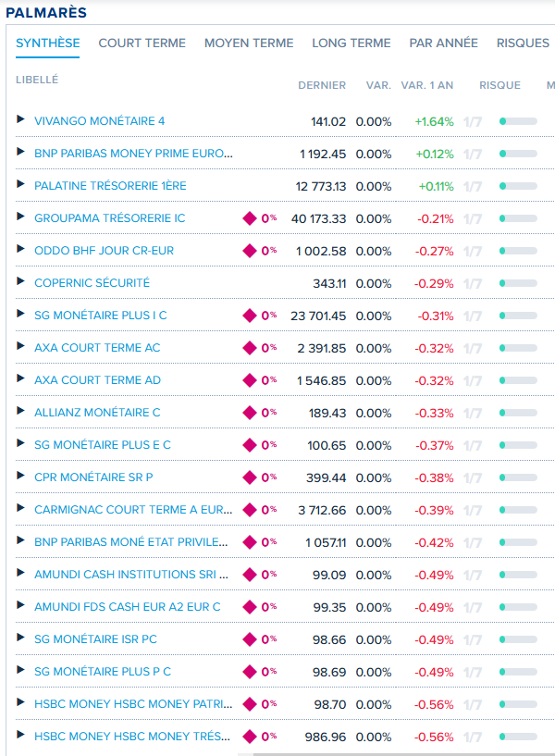Expand the COPERNIC SÉCURITÉ row arrow
Screen dimensions: 555x756
point(21,282)
